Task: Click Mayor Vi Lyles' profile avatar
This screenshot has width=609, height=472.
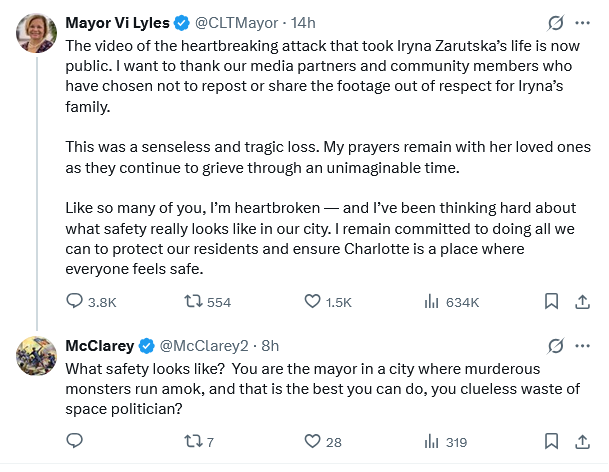Action: pos(35,34)
